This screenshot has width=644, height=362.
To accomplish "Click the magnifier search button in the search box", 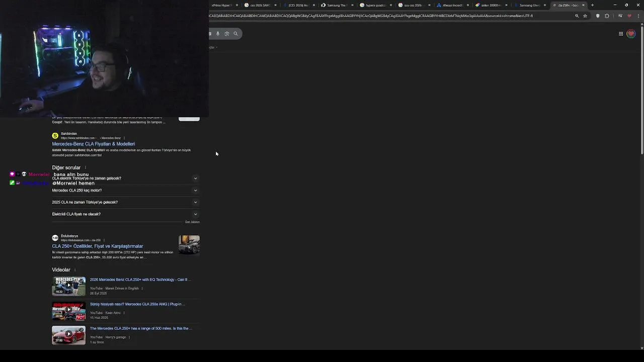I will pos(235,34).
